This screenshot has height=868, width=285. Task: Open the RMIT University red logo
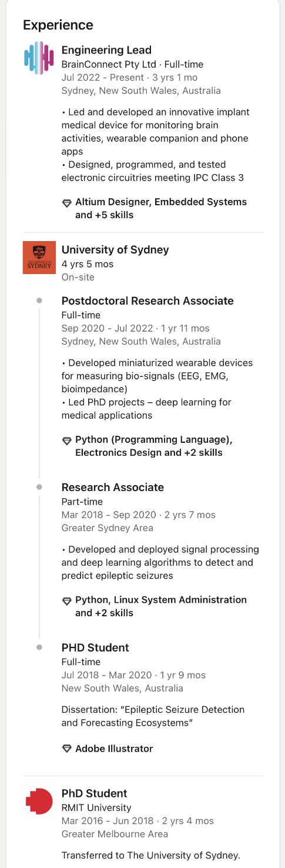click(x=39, y=801)
